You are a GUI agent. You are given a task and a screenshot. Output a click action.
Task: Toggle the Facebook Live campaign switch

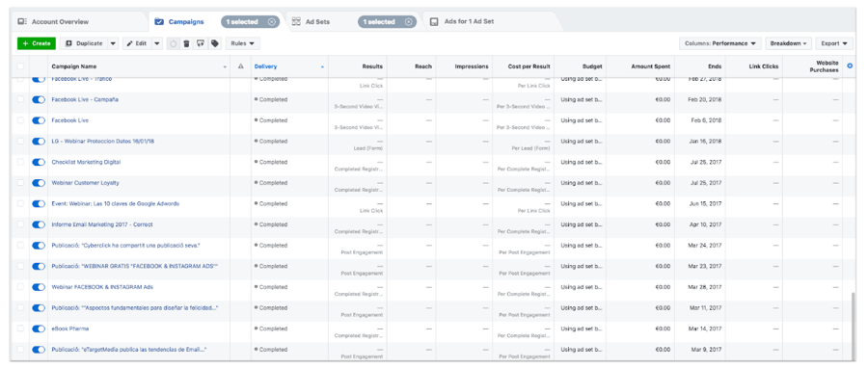(39, 120)
